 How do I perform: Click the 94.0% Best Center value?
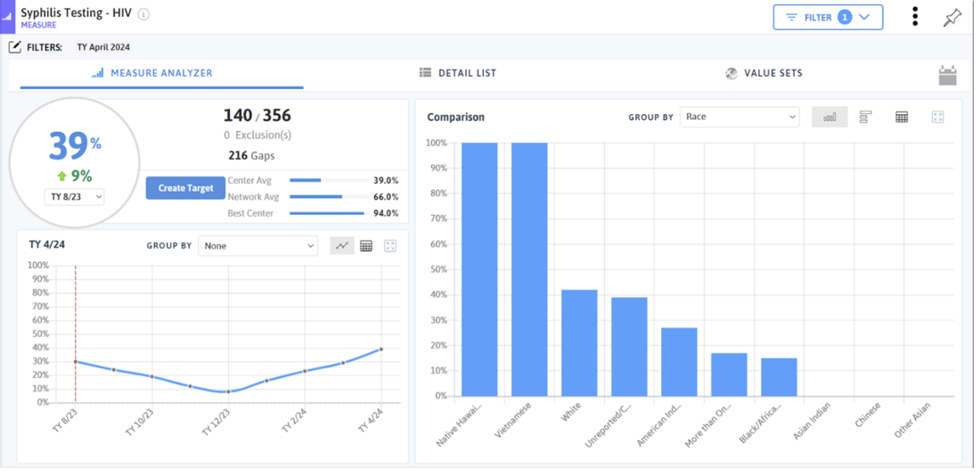[x=386, y=213]
